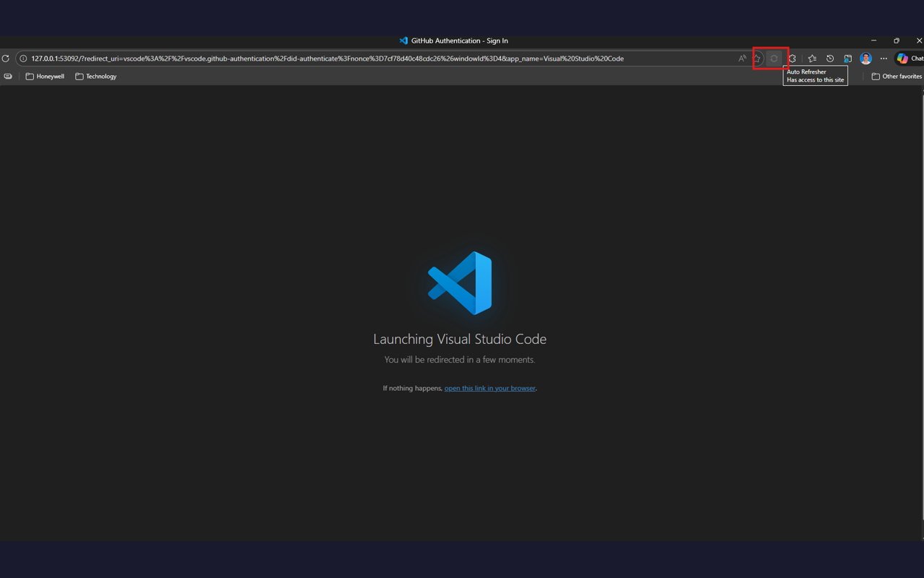Open the user profile avatar
This screenshot has height=578, width=924.
pos(866,59)
